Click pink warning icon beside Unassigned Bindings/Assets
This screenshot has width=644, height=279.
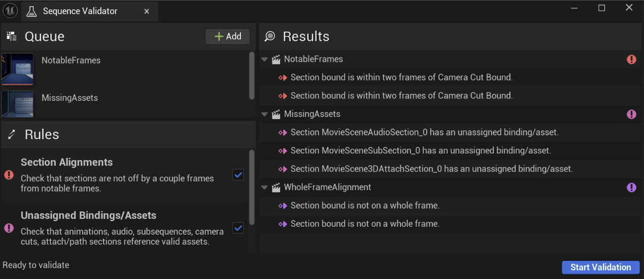[x=9, y=228]
